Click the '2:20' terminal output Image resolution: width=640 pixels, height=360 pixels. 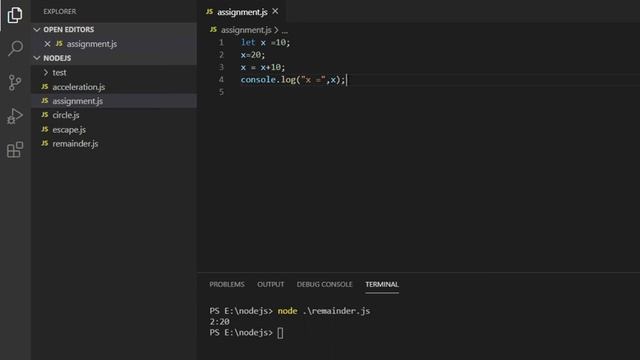[x=220, y=322]
